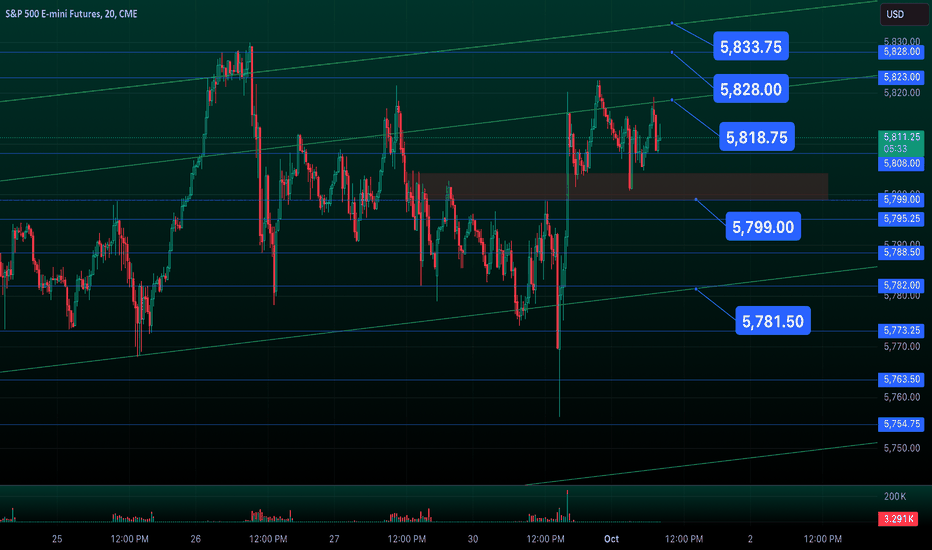Click the 5,760.00 price scale label
This screenshot has height=550, width=932.
point(902,397)
